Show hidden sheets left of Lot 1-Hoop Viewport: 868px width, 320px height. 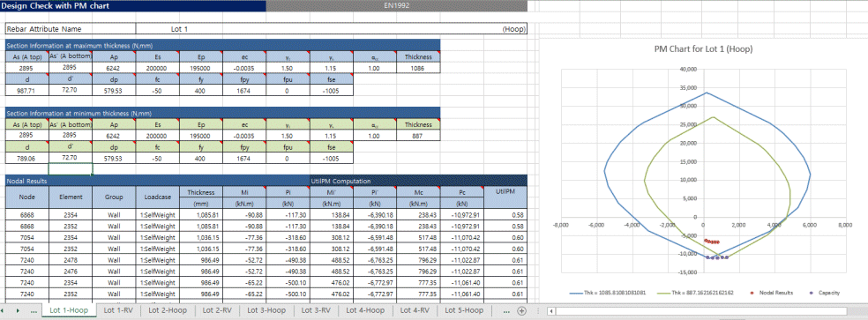(x=34, y=311)
